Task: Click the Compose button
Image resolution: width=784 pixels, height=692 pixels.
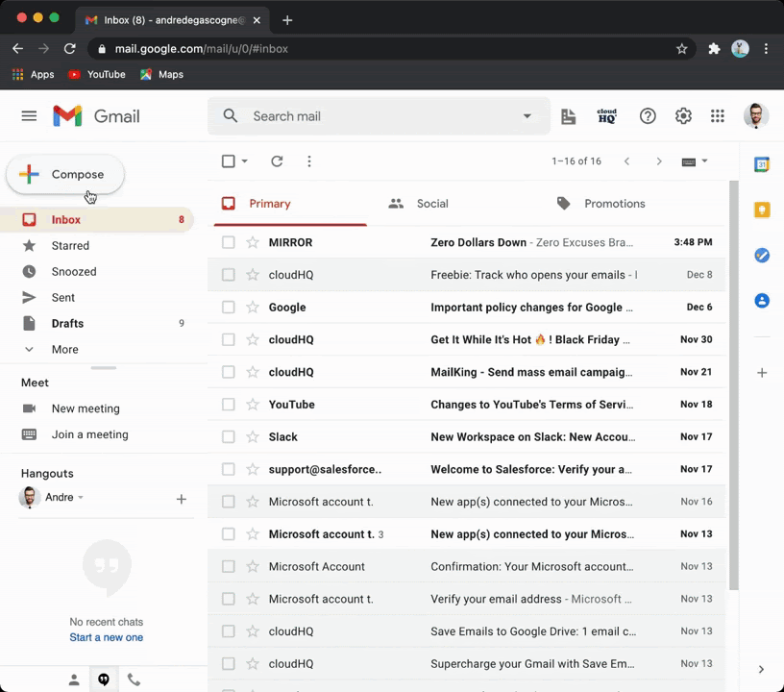Action: tap(65, 175)
